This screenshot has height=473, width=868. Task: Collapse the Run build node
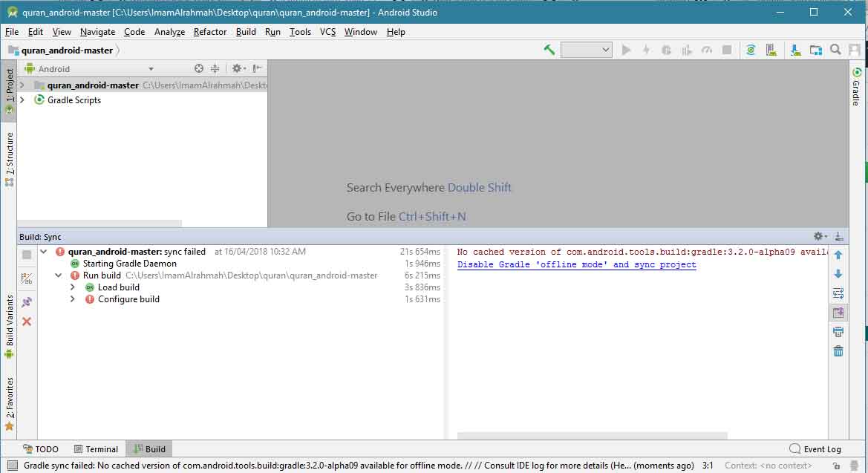click(58, 275)
